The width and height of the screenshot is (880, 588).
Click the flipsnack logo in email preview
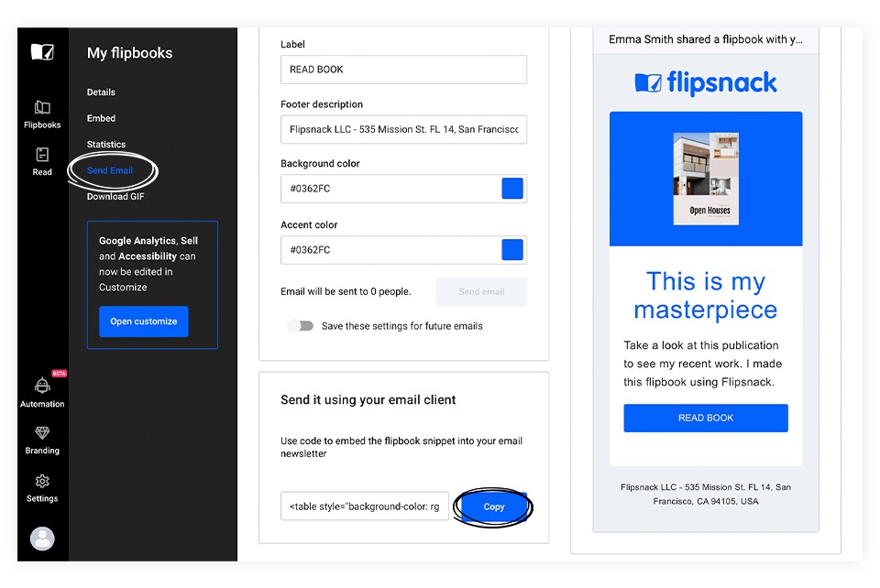[x=706, y=83]
